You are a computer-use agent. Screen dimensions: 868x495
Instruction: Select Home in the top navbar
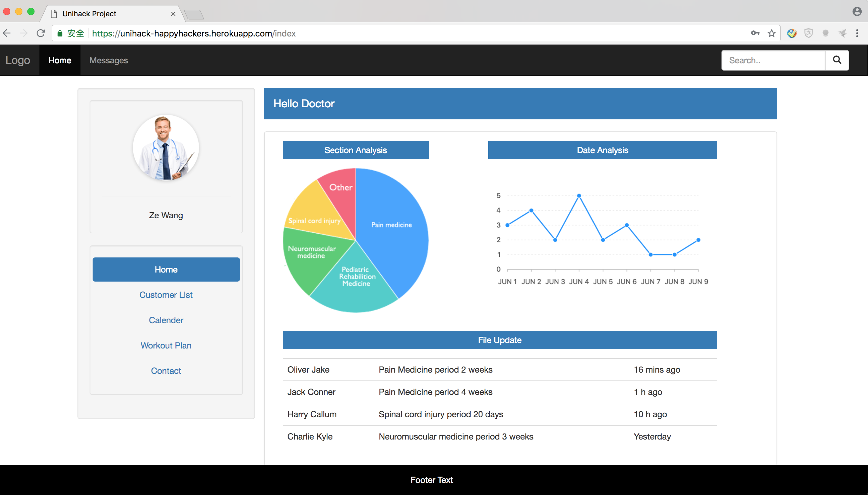60,61
